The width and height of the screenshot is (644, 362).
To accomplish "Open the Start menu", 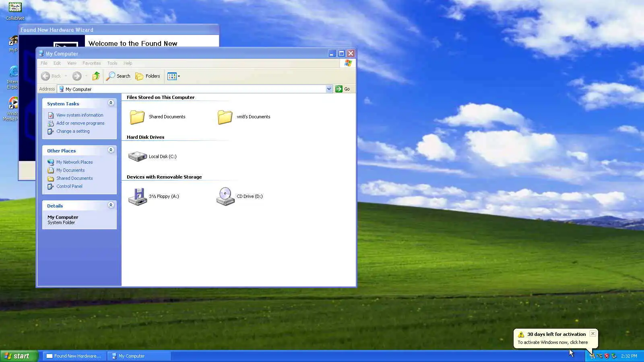I will tap(19, 356).
